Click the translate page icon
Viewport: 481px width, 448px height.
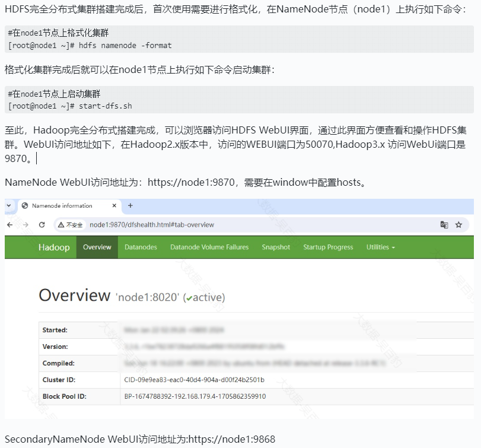coord(444,225)
